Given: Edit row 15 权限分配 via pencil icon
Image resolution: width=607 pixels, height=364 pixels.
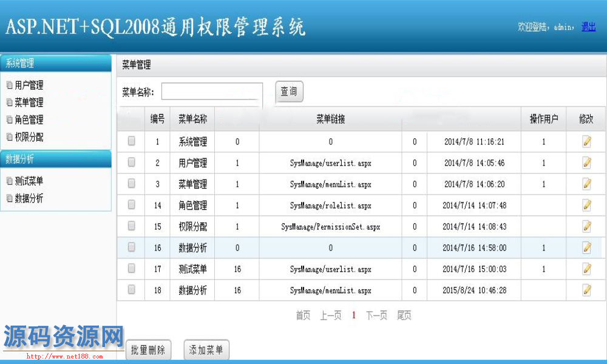Looking at the screenshot, I should pyautogui.click(x=586, y=227).
